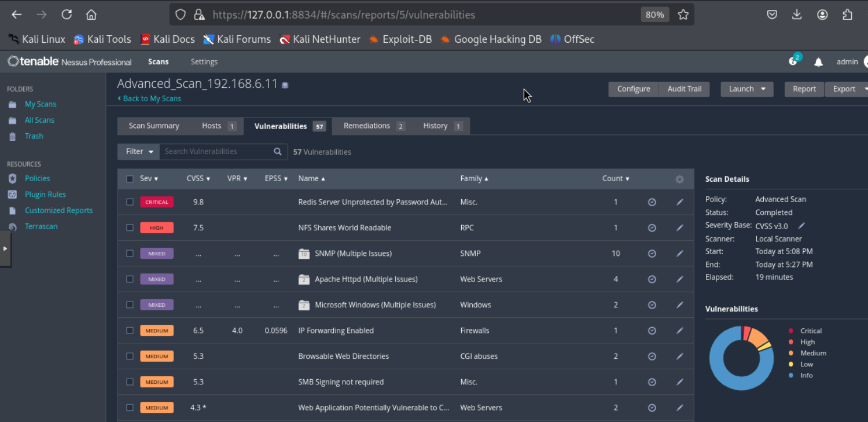
Task: Switch to the Remediations tab
Action: pos(373,126)
